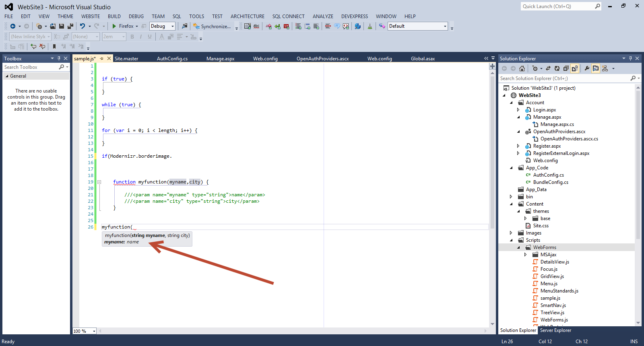Image resolution: width=644 pixels, height=346 pixels.
Task: Open the Architecture menu
Action: pyautogui.click(x=248, y=16)
